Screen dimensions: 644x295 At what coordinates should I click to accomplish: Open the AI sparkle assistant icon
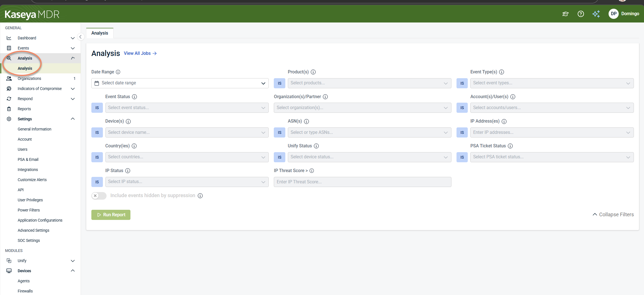click(x=596, y=14)
